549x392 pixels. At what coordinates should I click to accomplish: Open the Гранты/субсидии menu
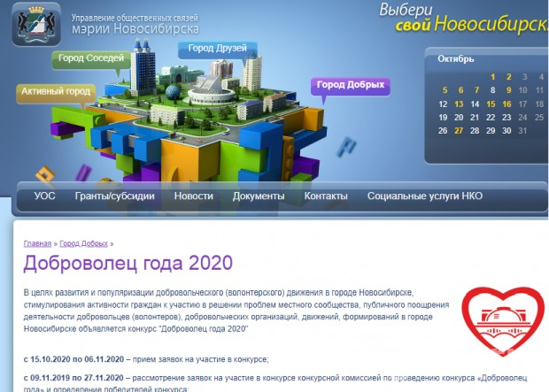coord(115,196)
